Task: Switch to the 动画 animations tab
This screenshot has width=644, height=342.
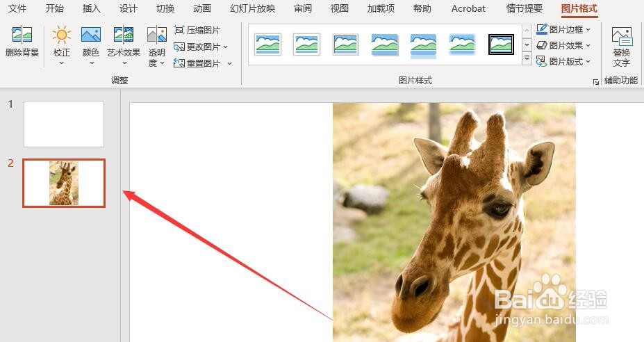Action: 202,8
